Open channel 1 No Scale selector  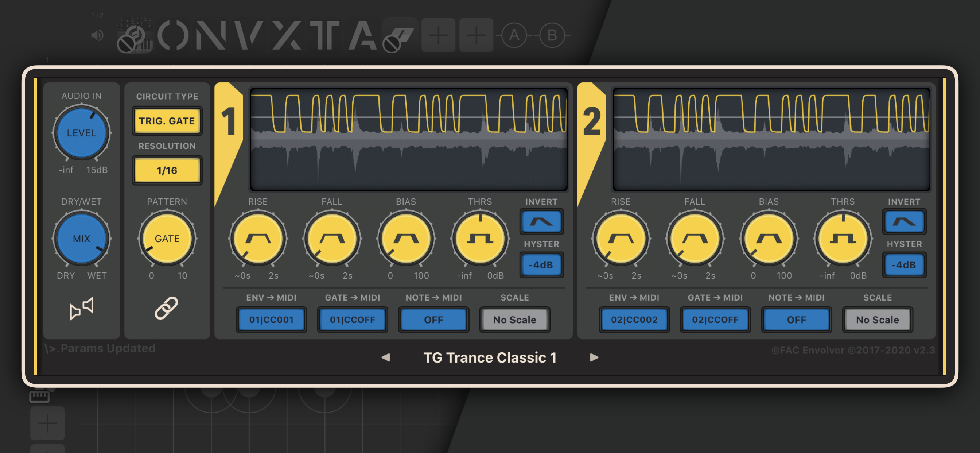point(514,320)
